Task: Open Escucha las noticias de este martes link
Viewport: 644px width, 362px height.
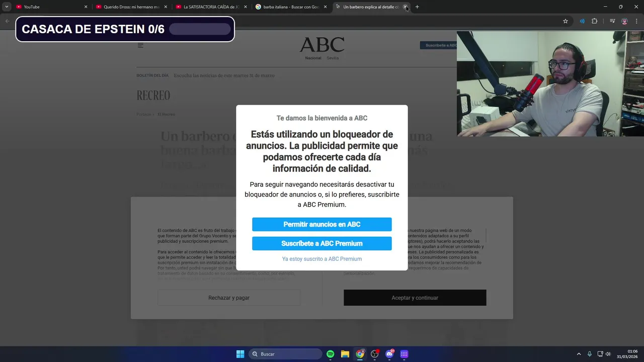Action: [x=224, y=75]
